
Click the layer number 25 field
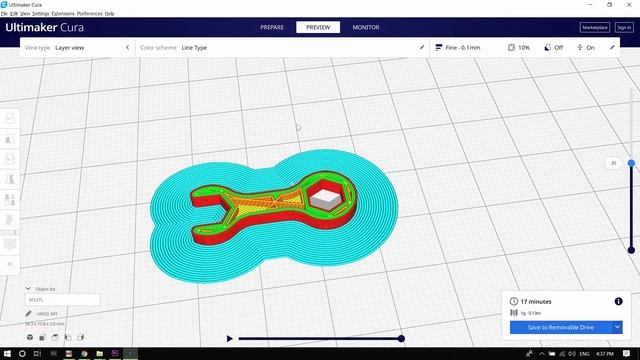click(x=613, y=163)
